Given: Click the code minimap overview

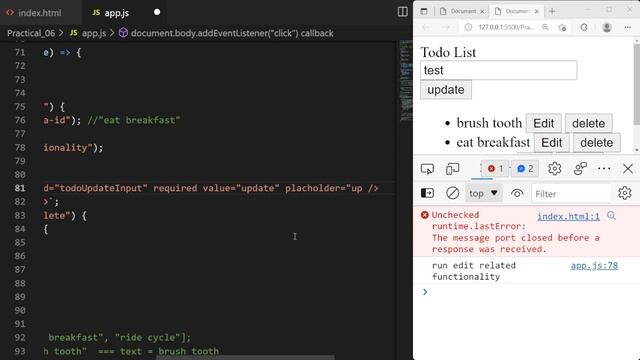Looking at the screenshot, I should [x=406, y=81].
